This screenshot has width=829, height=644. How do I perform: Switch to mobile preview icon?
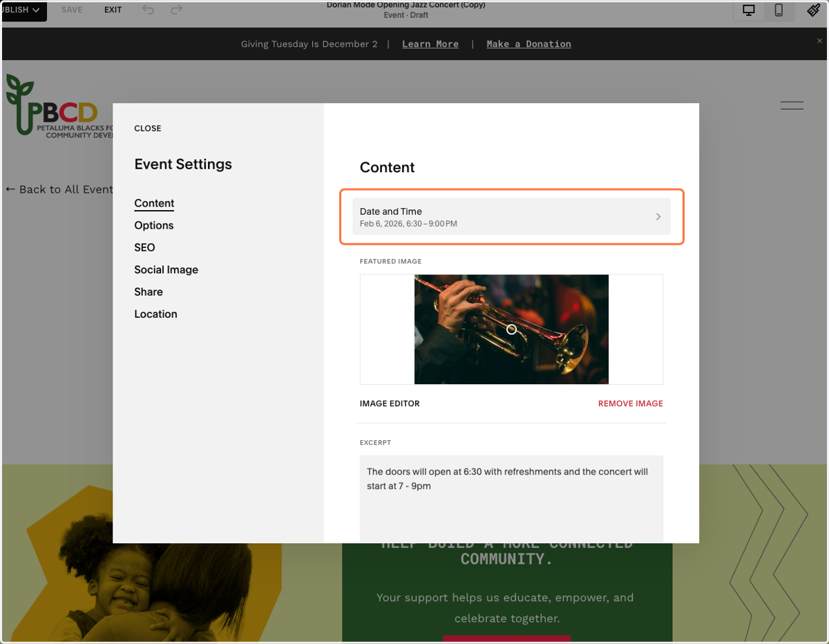tap(779, 10)
